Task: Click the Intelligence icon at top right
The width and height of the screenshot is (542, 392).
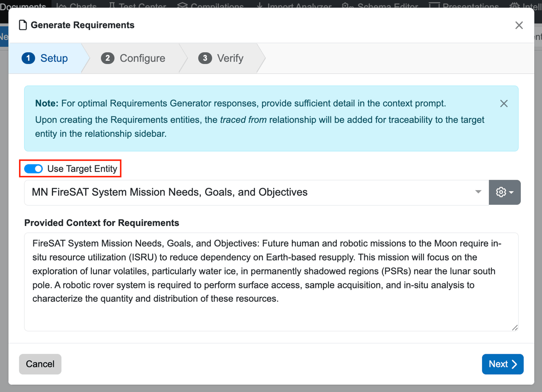Action: click(x=515, y=6)
